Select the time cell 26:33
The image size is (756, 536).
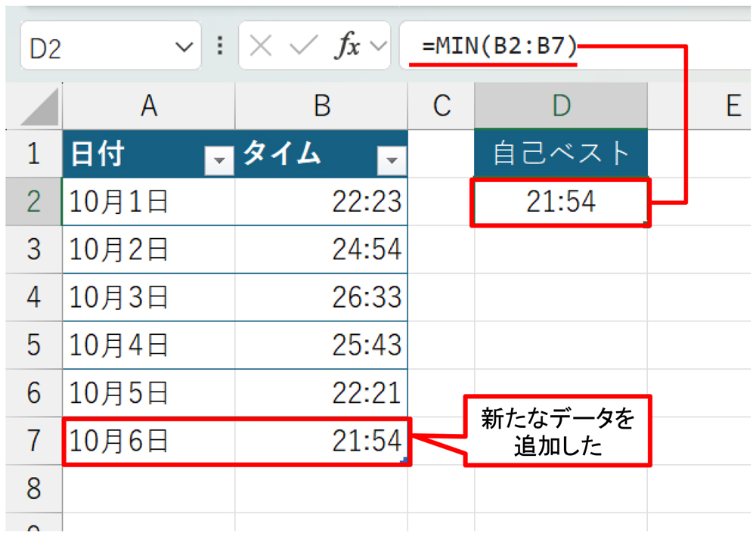321,297
